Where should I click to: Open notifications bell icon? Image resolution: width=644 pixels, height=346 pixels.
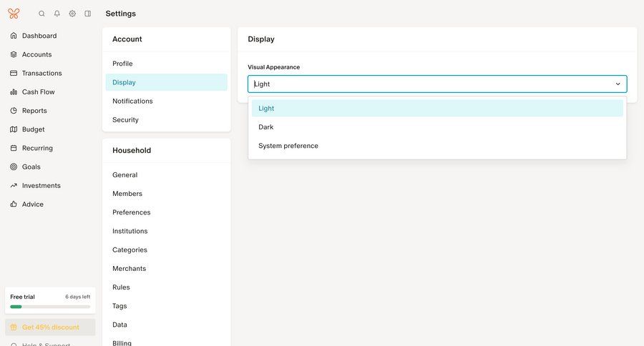pyautogui.click(x=57, y=14)
